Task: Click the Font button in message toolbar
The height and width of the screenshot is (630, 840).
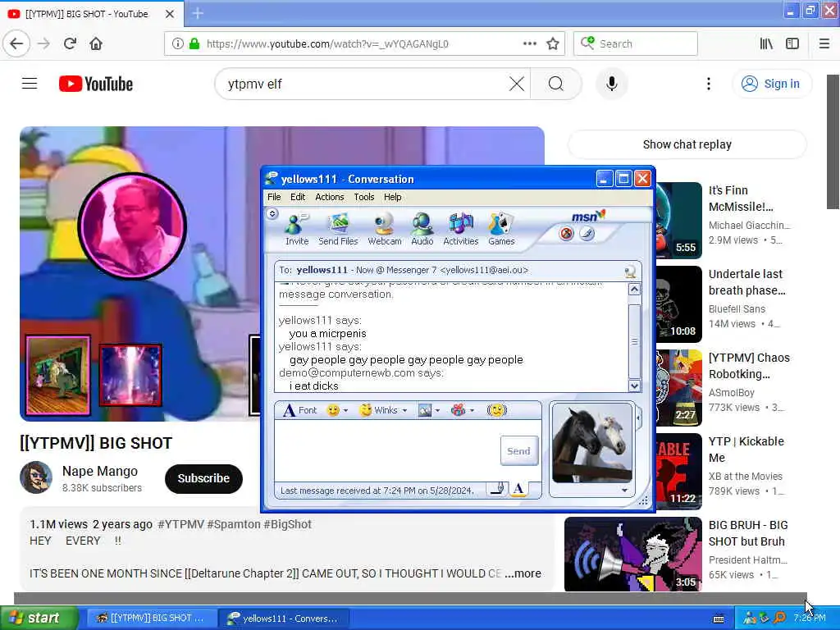Action: click(300, 410)
